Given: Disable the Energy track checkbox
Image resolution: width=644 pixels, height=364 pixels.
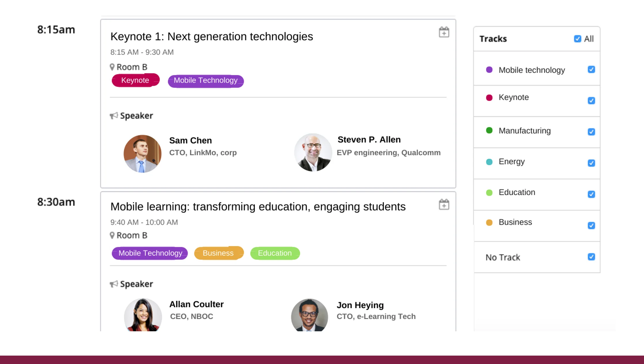Looking at the screenshot, I should click(x=591, y=163).
